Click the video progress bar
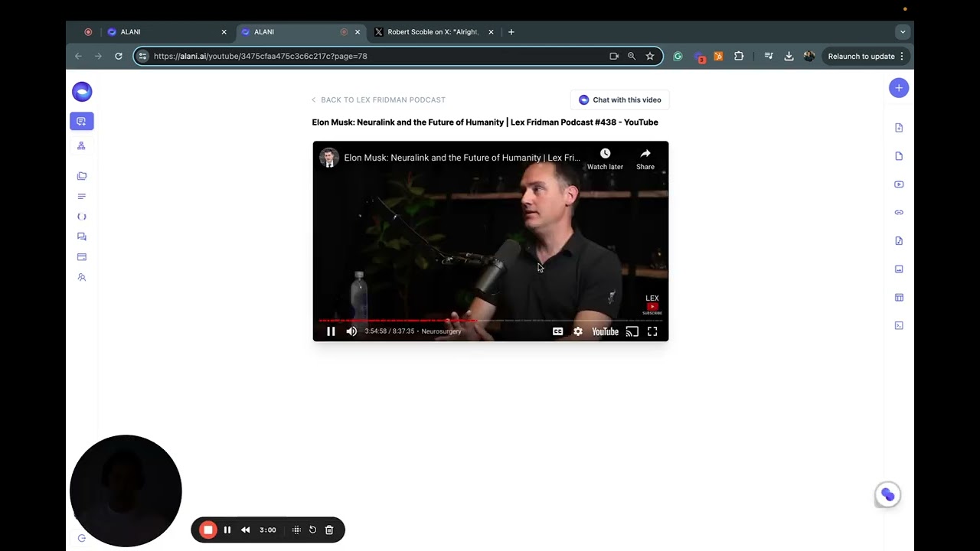This screenshot has height=551, width=980. click(x=490, y=321)
